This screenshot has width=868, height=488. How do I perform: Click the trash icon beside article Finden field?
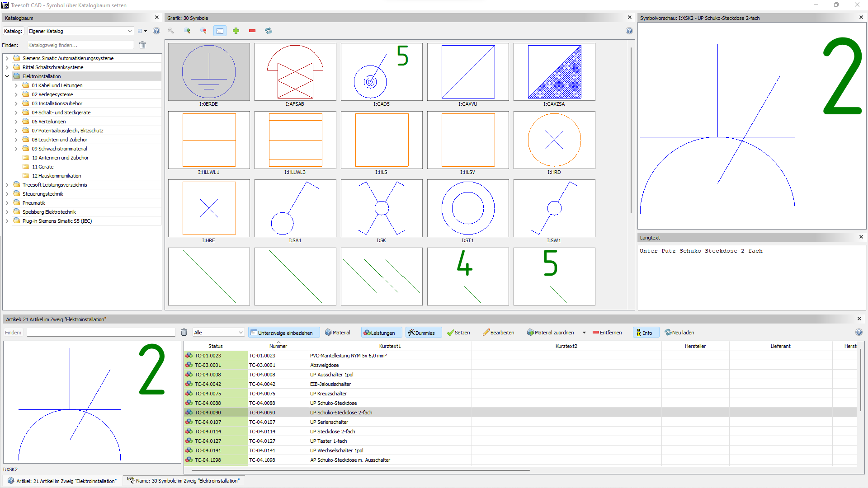pos(184,333)
